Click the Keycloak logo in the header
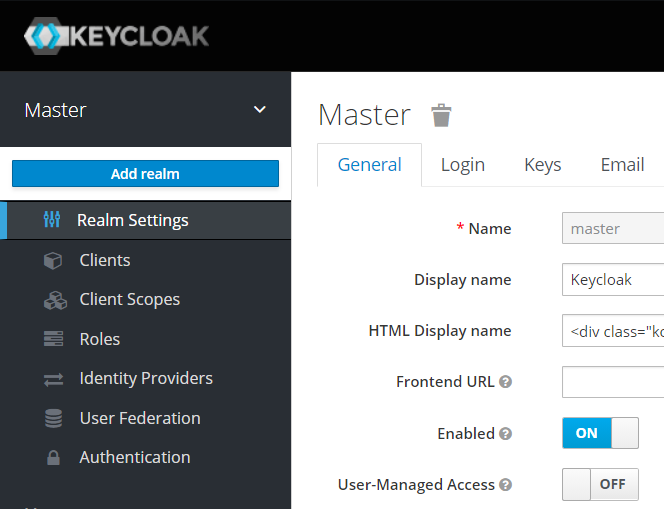 (116, 36)
